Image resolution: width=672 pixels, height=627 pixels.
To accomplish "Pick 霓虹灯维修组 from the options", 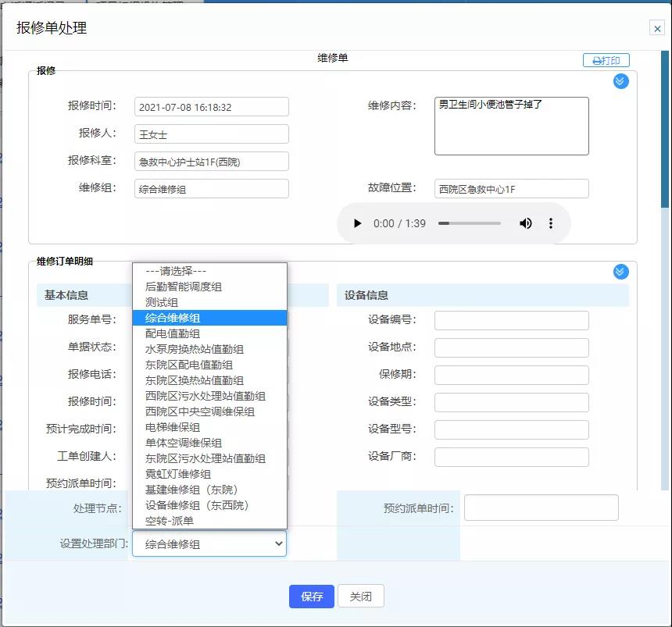I will [x=178, y=474].
